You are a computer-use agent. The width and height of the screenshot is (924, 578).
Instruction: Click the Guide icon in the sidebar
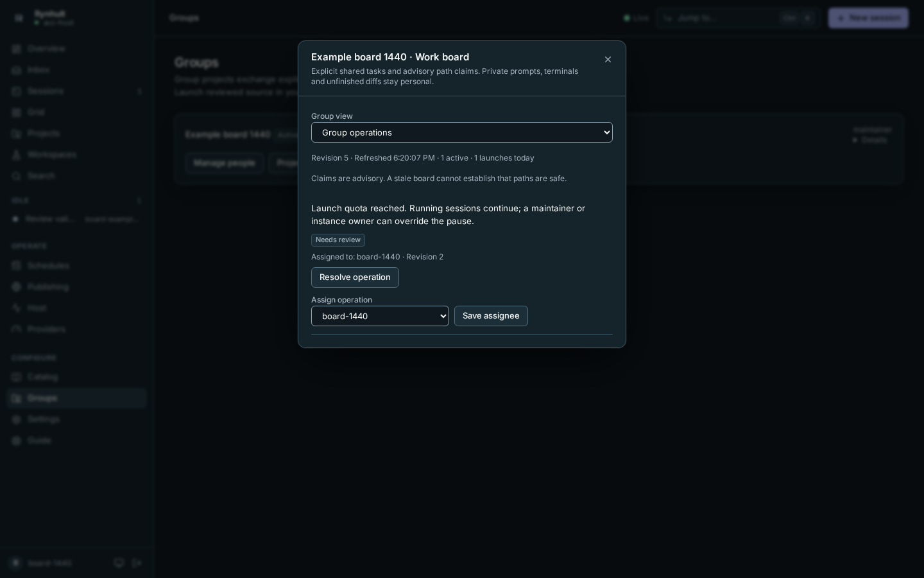coord(17,441)
